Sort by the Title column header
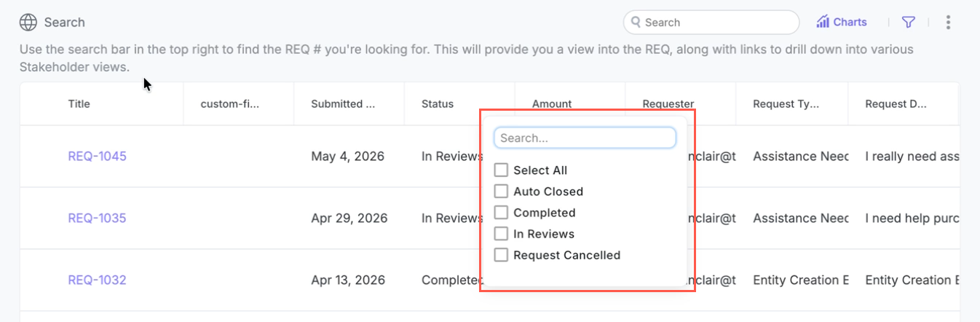Viewport: 980px width, 322px height. pyautogui.click(x=79, y=103)
